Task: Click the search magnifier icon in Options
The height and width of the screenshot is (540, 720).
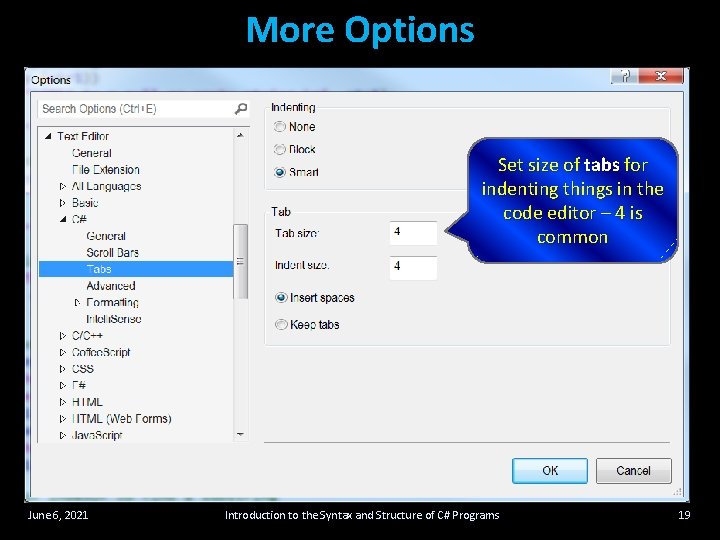Action: click(x=241, y=109)
